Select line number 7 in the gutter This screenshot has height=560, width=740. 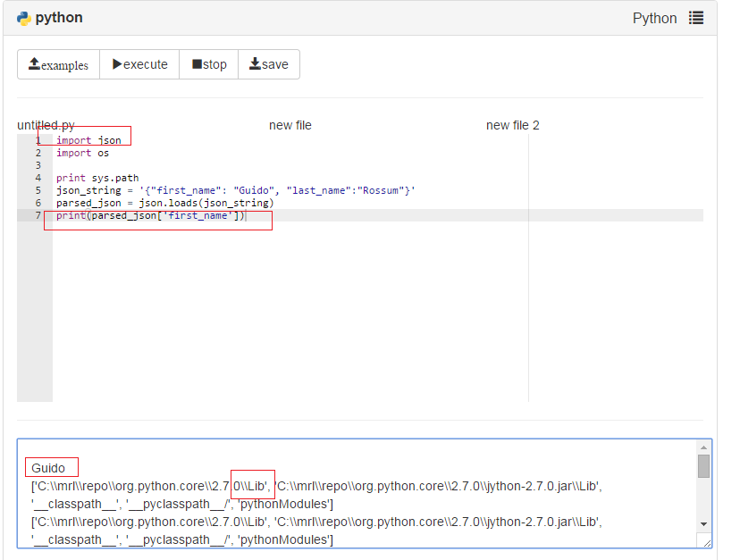click(x=38, y=215)
